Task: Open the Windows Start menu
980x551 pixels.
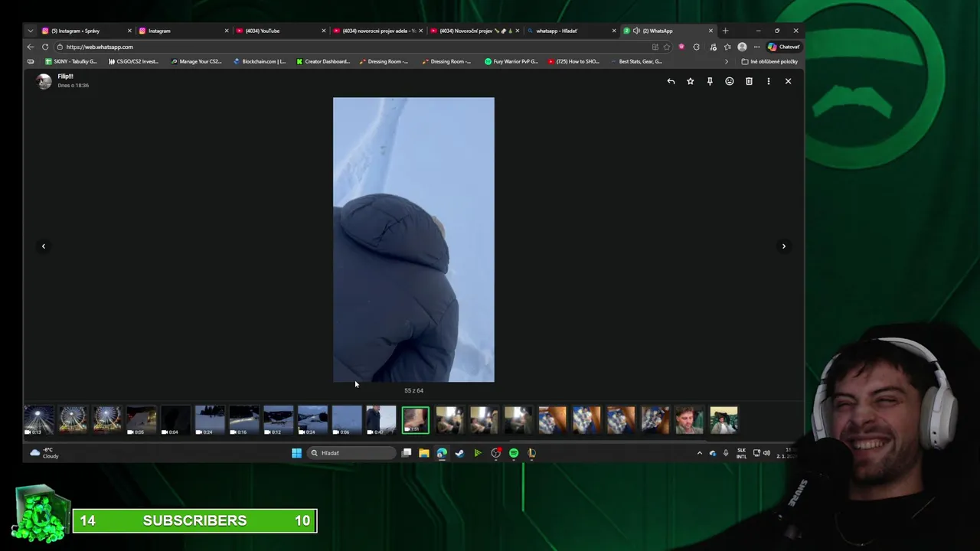Action: point(296,453)
